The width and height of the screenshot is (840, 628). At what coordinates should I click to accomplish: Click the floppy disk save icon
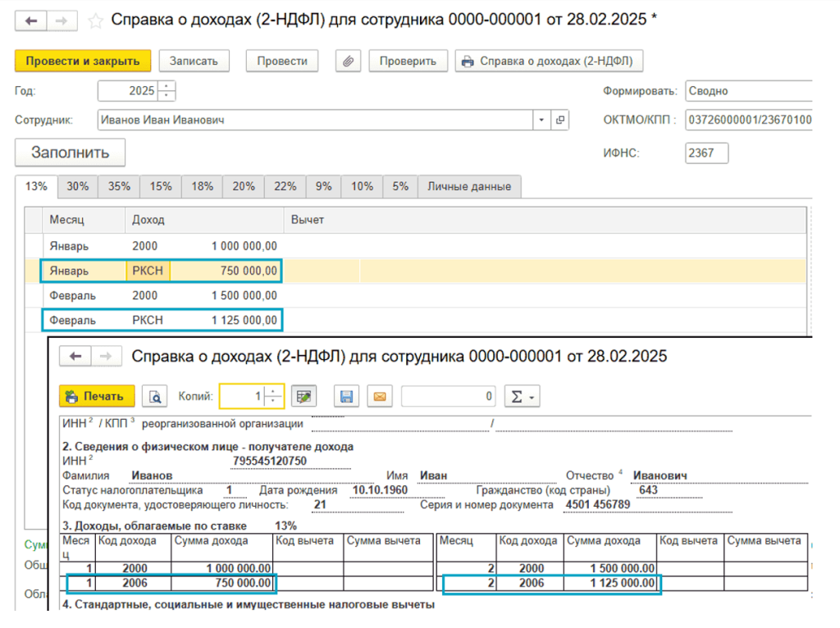point(346,397)
